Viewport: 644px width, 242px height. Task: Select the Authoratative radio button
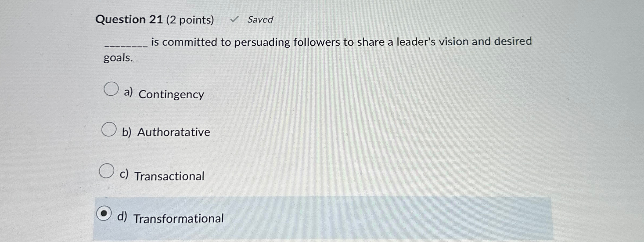point(109,129)
